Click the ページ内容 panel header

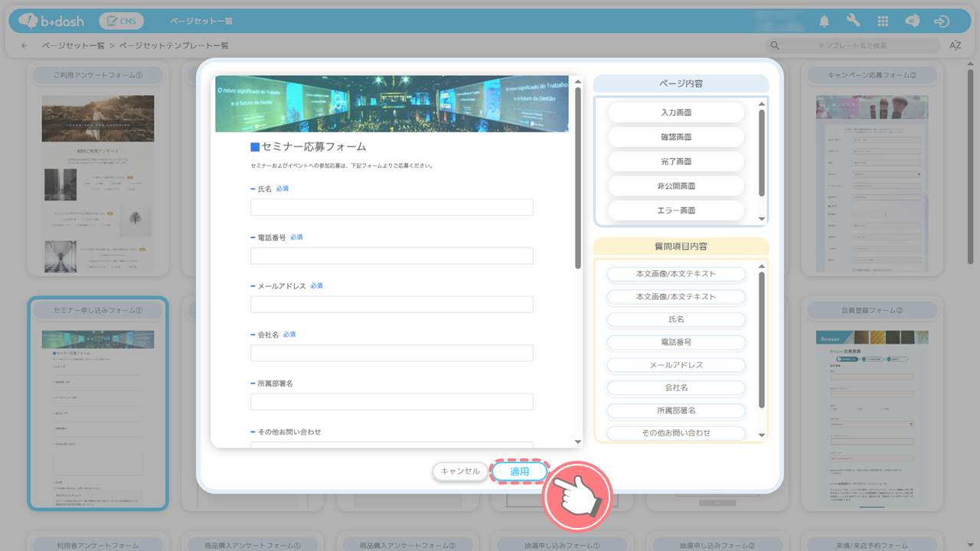point(681,83)
